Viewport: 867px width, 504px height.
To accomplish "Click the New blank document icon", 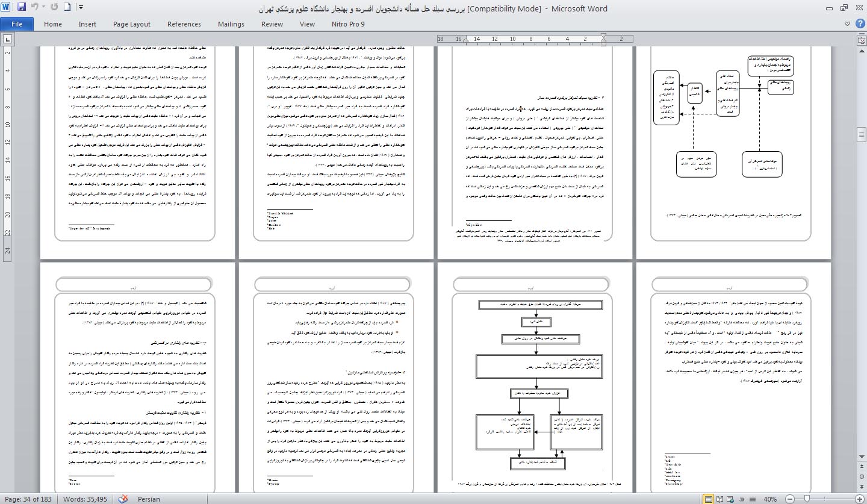I will pos(67,8).
